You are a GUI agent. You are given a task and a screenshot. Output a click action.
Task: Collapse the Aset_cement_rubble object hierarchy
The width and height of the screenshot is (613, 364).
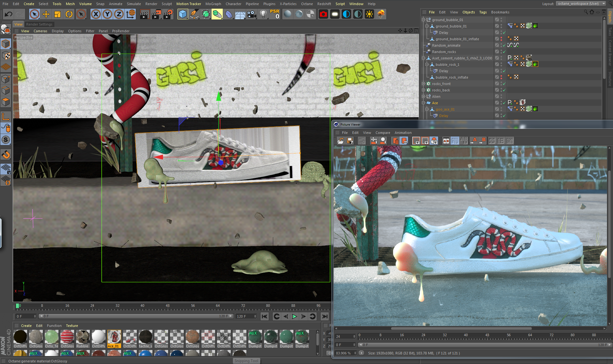tap(423, 58)
